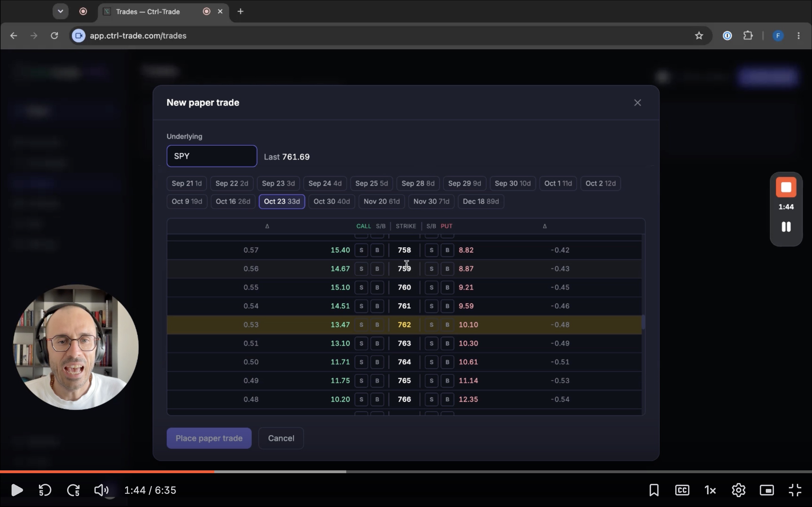
Task: Enable picture-in-picture mode
Action: click(767, 490)
